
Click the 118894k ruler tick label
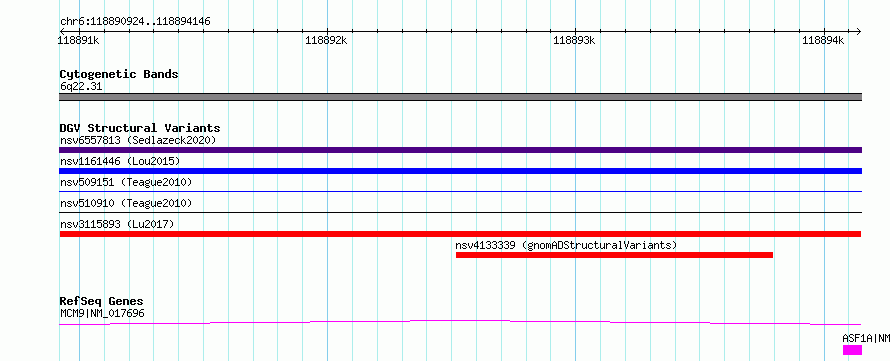tap(823, 40)
